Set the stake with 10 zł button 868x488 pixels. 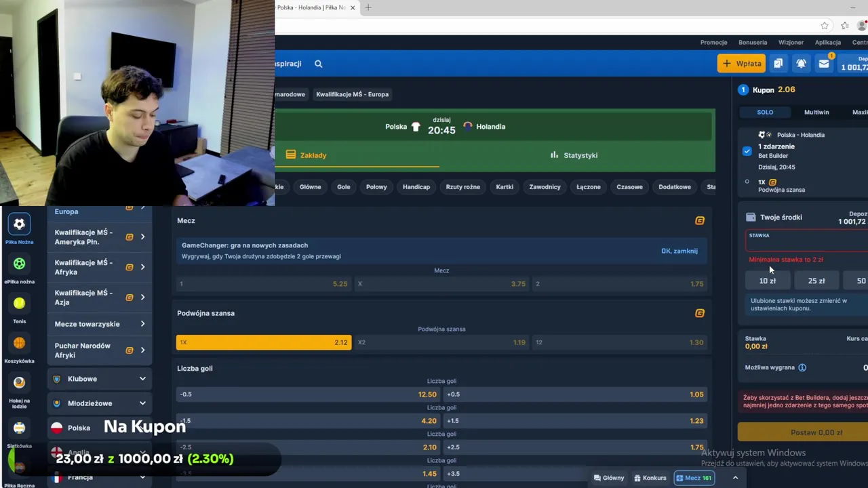point(768,281)
